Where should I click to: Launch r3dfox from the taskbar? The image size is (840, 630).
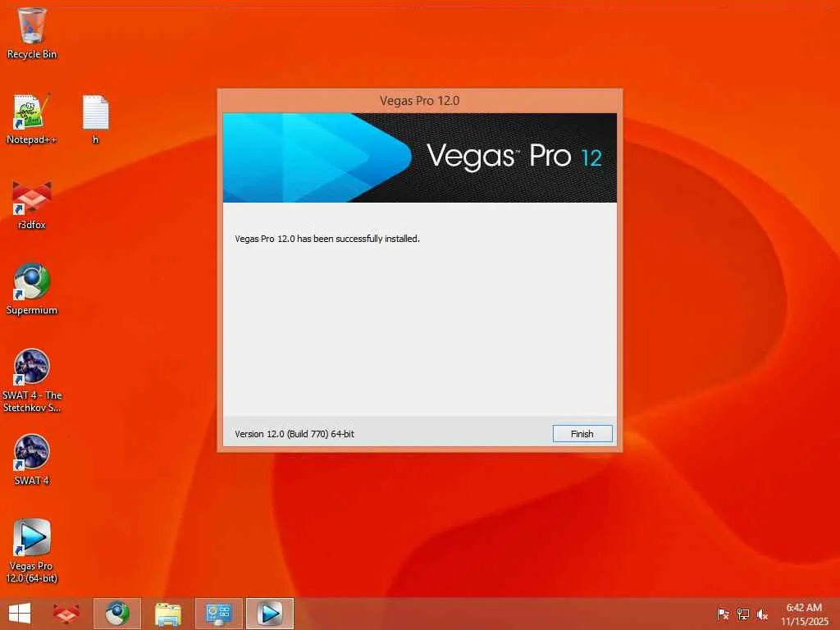(66, 614)
